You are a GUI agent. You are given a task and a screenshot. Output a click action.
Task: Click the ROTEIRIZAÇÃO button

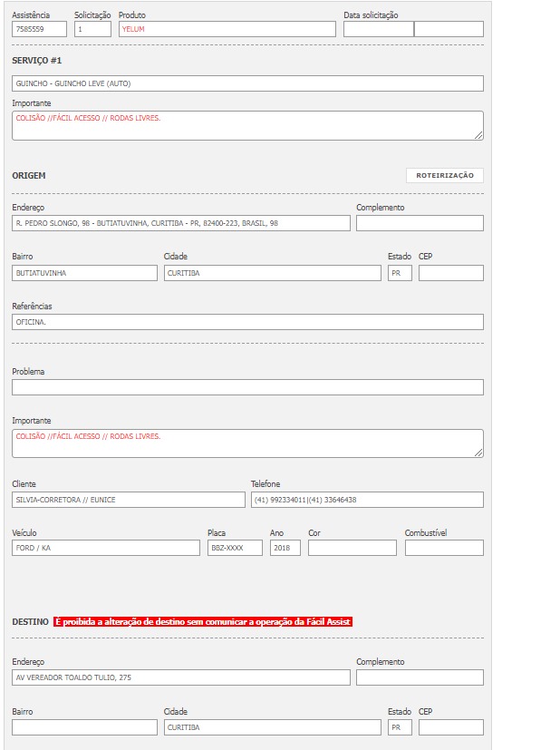tap(444, 175)
